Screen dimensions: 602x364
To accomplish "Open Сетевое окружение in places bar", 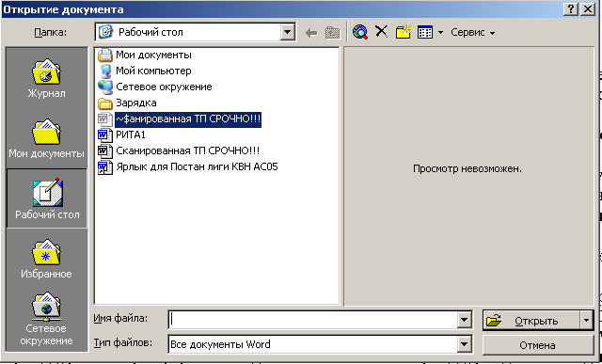I will click(46, 320).
